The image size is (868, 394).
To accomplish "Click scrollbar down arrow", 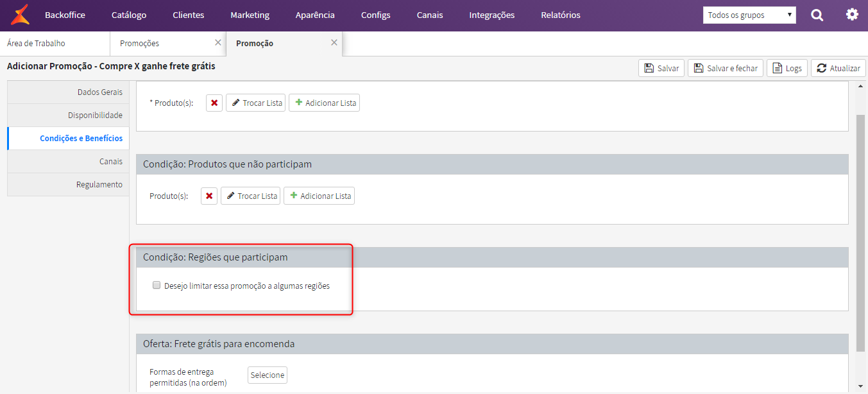I will coord(862,386).
